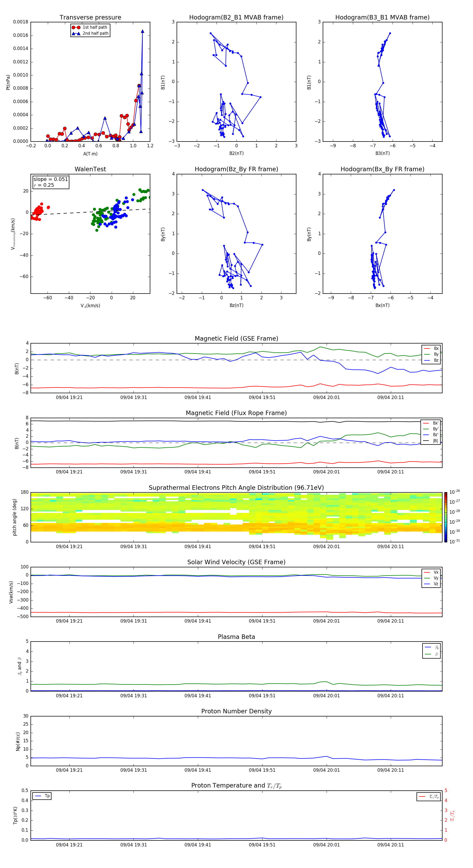Click the "Hodogram(B2_B1 MVAB frame)" title
This screenshot has width=473, height=868.
[x=236, y=18]
